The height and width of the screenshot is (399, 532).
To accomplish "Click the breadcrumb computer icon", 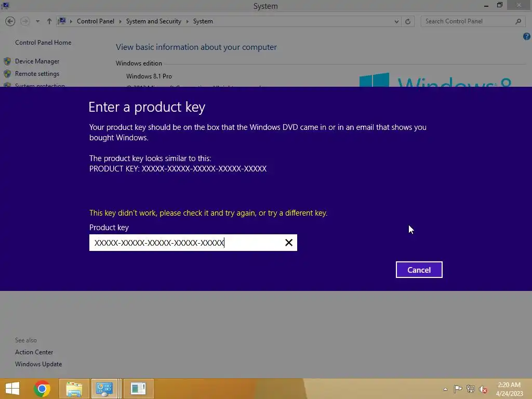I will click(x=62, y=21).
